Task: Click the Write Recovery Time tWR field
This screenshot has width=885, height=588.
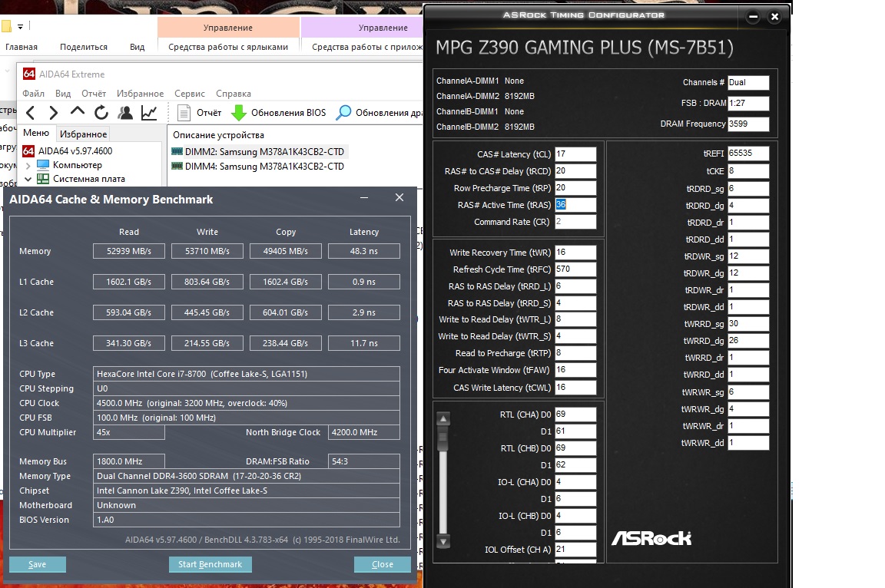Action: pos(575,253)
